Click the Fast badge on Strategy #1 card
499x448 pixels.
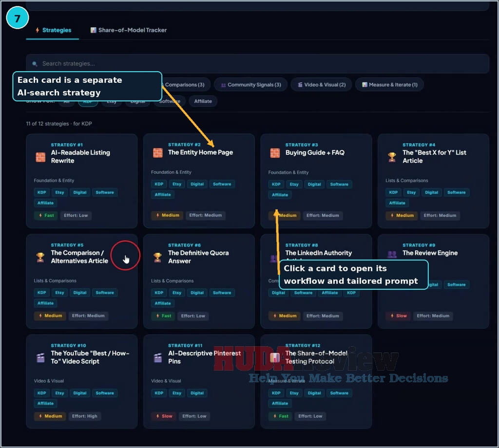(46, 216)
